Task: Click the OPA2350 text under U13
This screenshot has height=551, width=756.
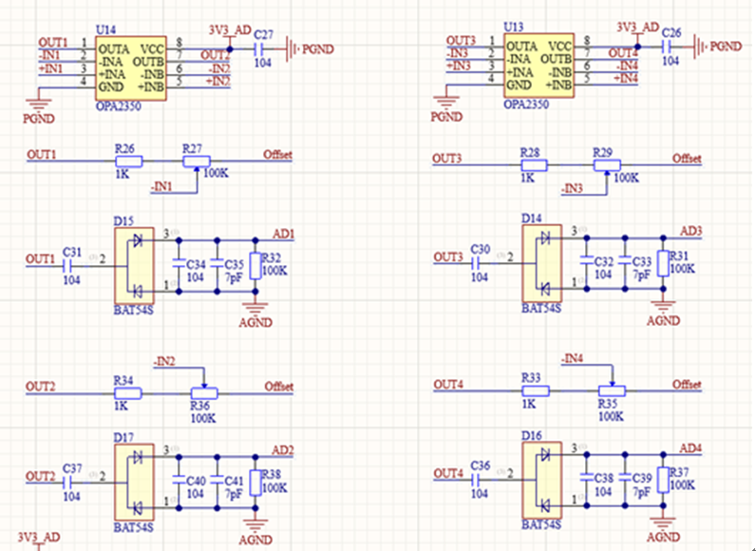Action: tap(526, 104)
